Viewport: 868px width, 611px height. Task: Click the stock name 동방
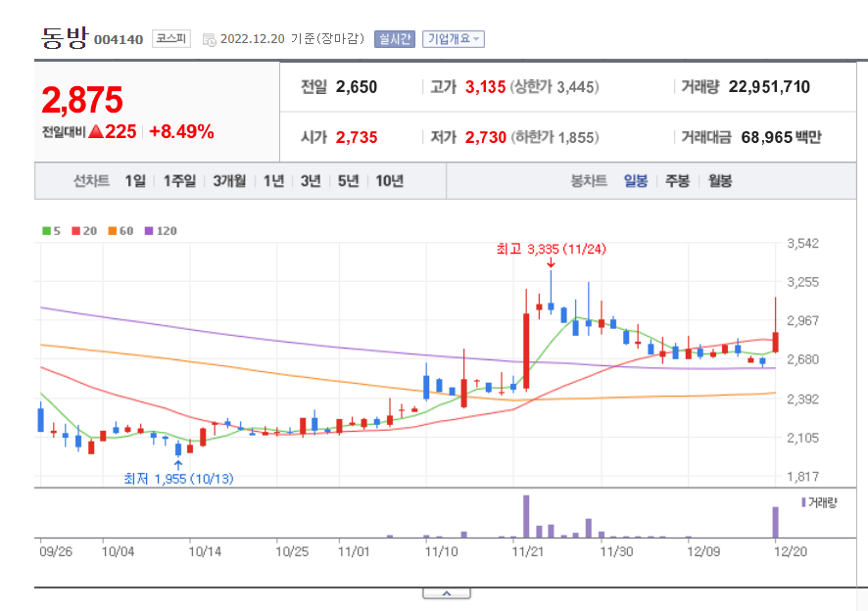(x=65, y=38)
